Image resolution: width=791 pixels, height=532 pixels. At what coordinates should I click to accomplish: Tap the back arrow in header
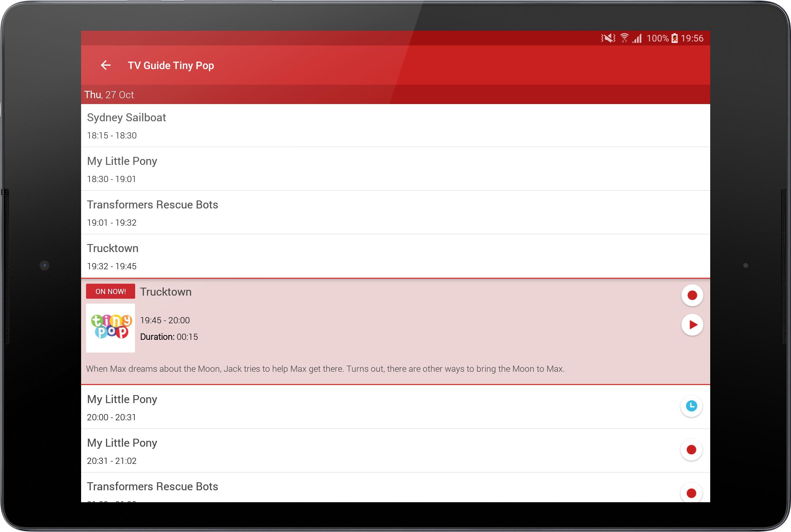pyautogui.click(x=106, y=65)
